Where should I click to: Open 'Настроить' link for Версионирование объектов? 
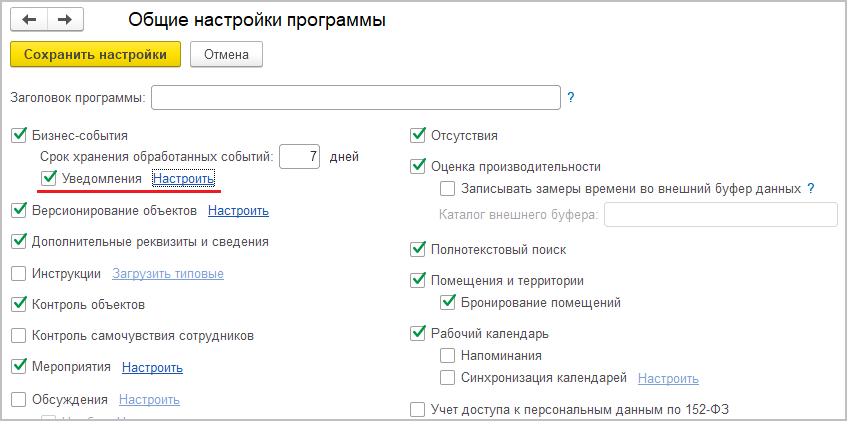point(238,211)
